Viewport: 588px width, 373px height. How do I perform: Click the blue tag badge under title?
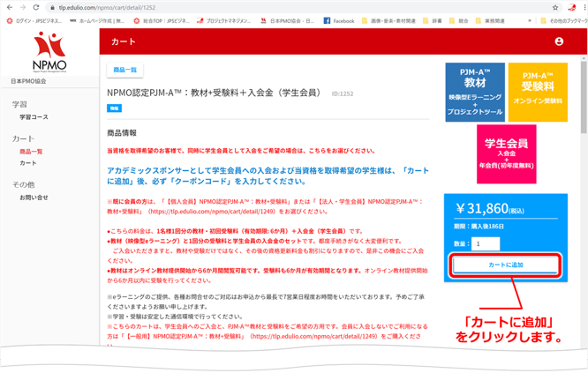(x=115, y=108)
